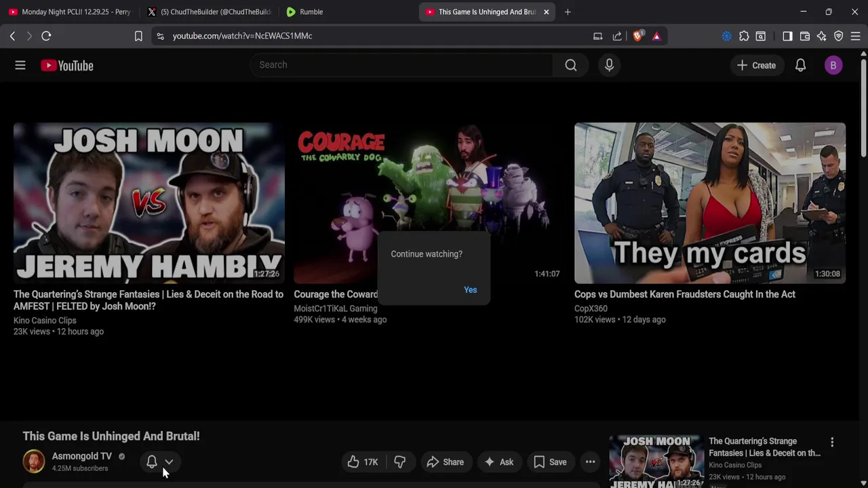Viewport: 868px width, 488px height.
Task: Open the Brave VPN shield icon
Action: click(x=839, y=36)
